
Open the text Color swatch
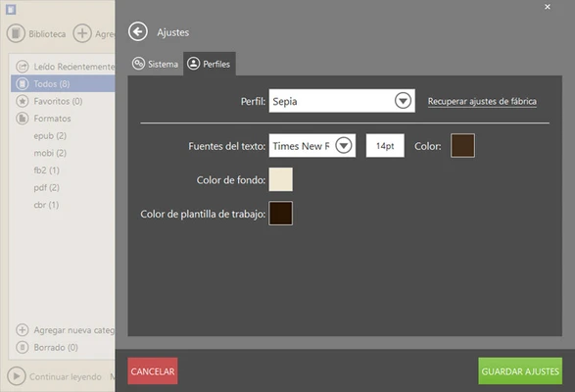click(x=462, y=146)
